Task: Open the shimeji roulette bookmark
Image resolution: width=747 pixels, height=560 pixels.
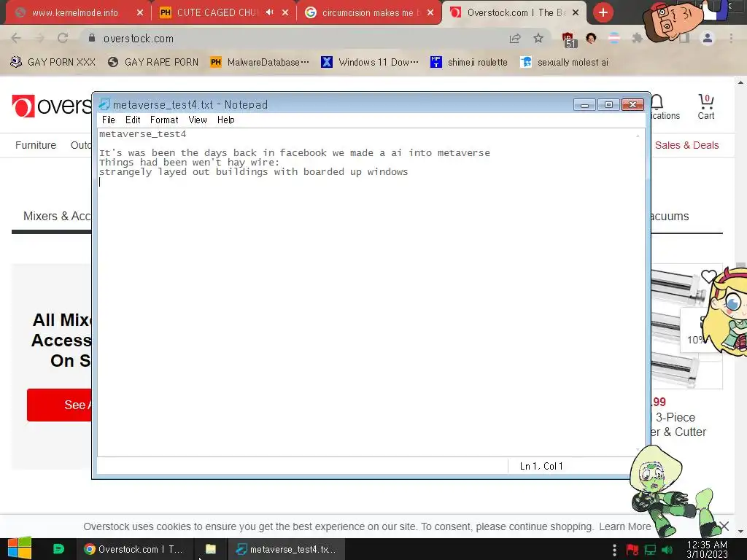Action: [x=469, y=63]
